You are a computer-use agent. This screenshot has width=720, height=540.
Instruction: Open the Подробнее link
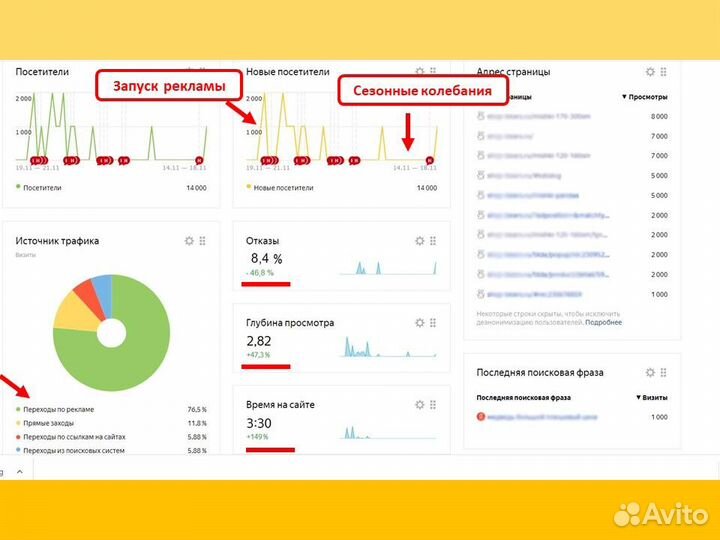tap(603, 322)
